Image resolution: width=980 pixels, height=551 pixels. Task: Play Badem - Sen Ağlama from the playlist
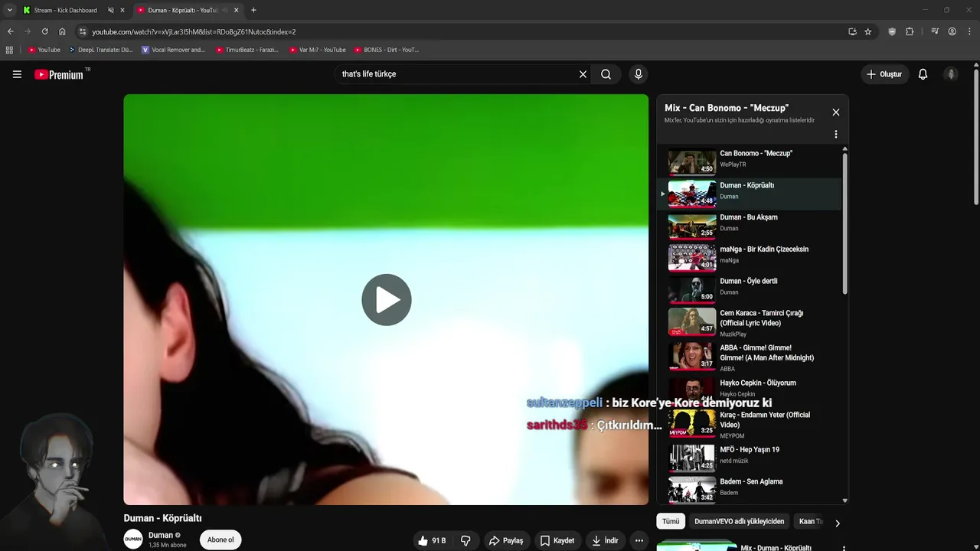(x=749, y=490)
